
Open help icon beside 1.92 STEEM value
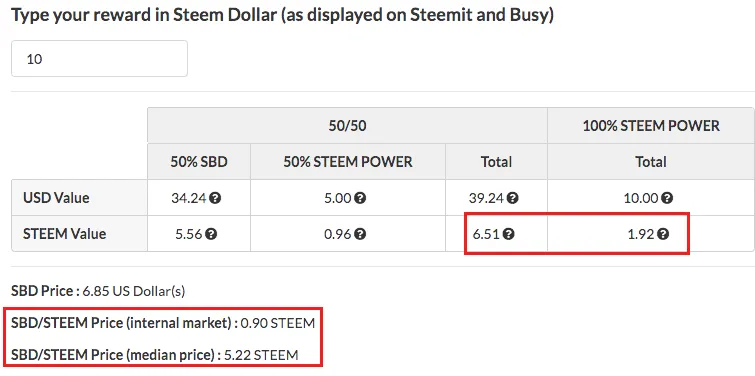coord(664,234)
